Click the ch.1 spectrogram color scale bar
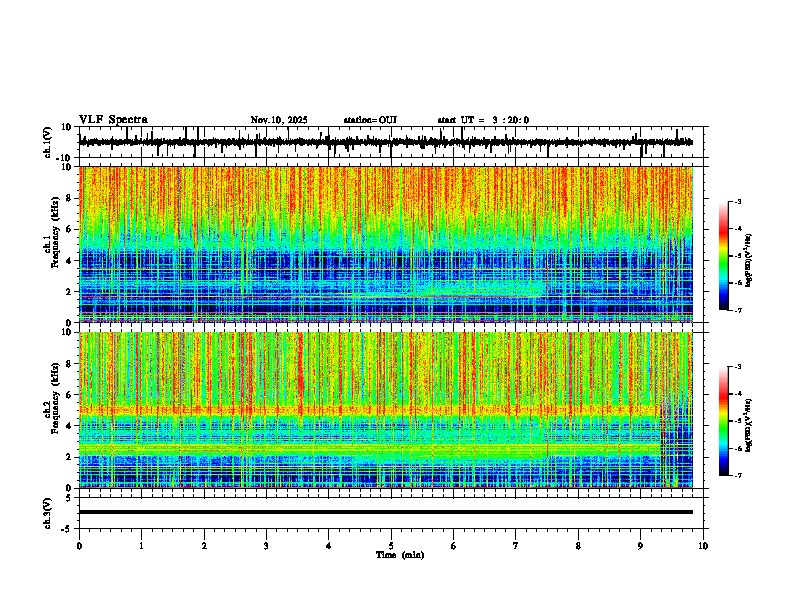The image size is (792, 612). (723, 256)
